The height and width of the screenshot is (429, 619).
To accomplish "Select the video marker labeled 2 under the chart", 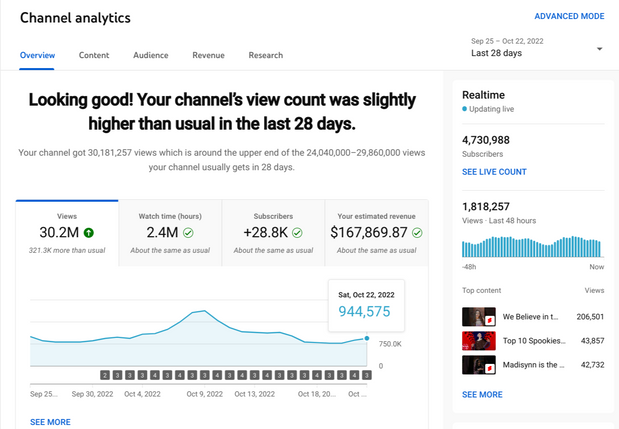I will pos(105,374).
